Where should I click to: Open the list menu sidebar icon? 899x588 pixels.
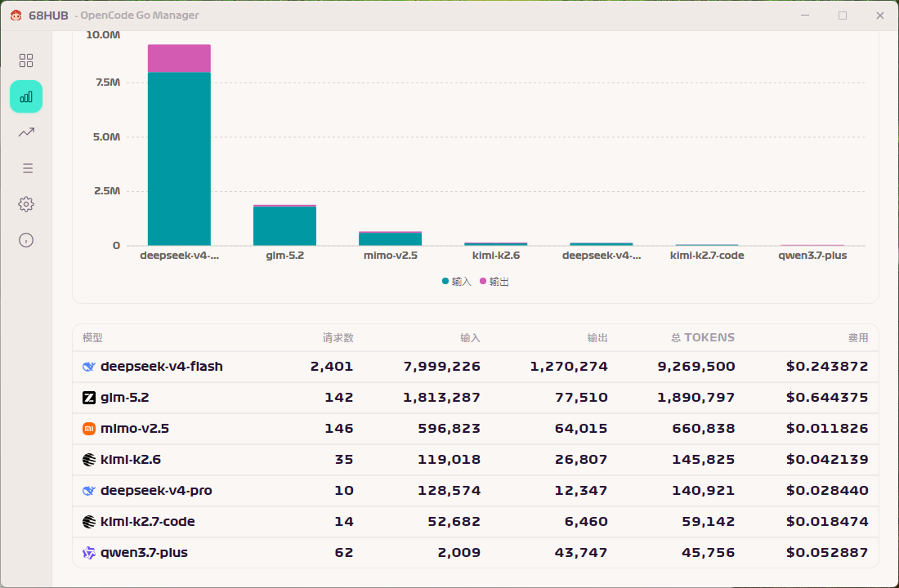(x=27, y=168)
